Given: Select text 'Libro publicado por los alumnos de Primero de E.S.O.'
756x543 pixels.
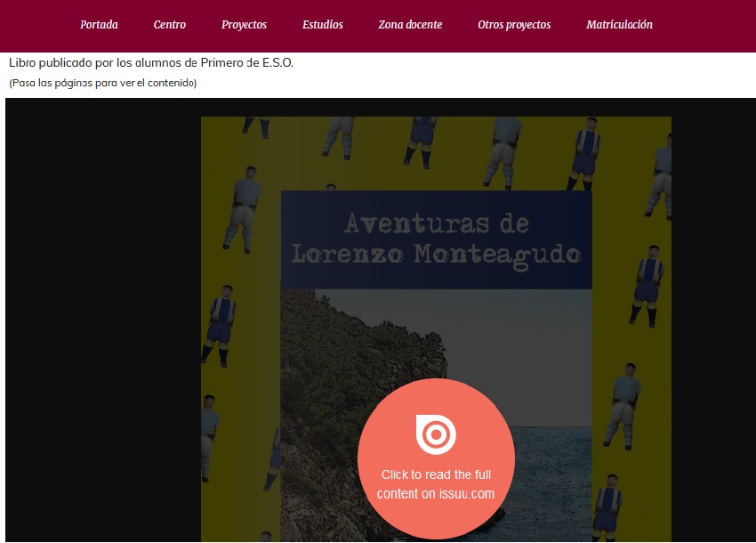Looking at the screenshot, I should [x=151, y=62].
